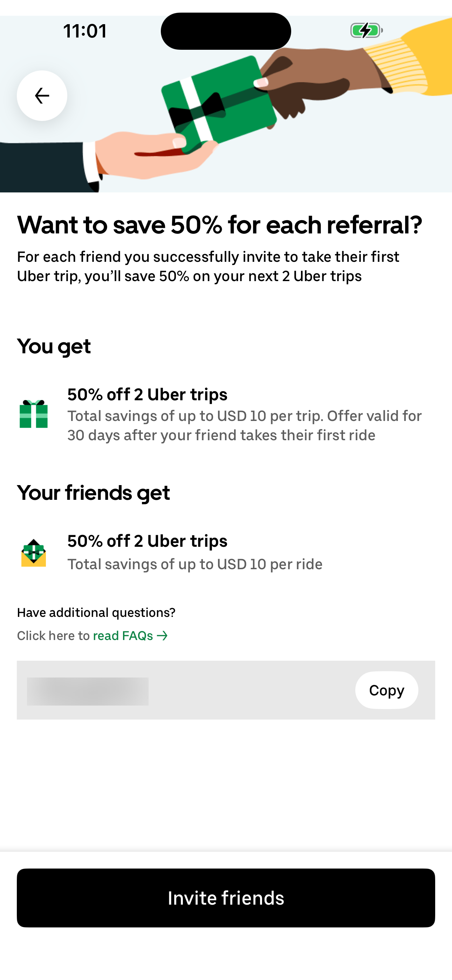Tap "50% off 2 Uber trips" under friends
Viewport: 452px width, 980px height.
(x=147, y=541)
